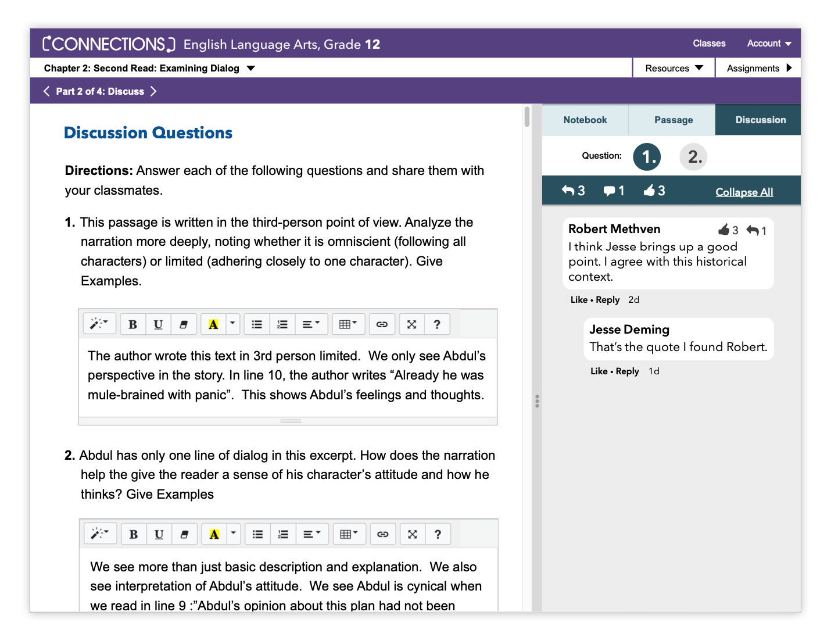This screenshot has height=644, width=831.
Task: Click into question 2 answer text area
Action: (x=289, y=580)
